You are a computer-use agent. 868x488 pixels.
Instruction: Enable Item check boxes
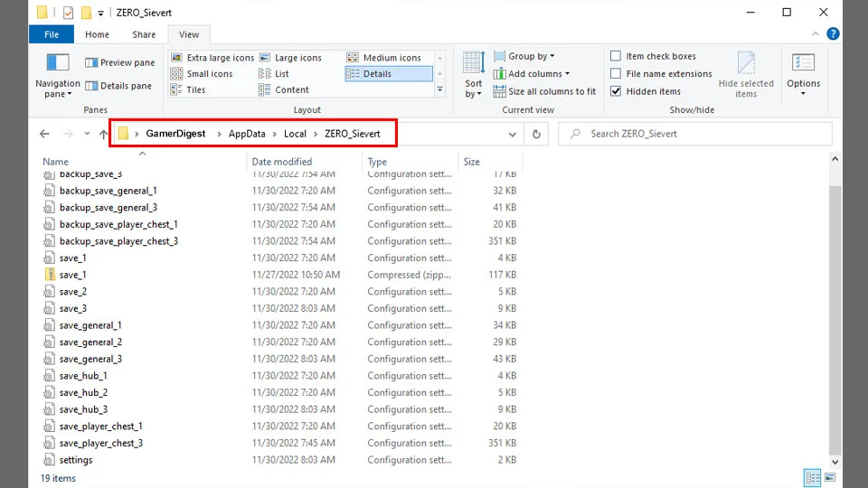[653, 56]
